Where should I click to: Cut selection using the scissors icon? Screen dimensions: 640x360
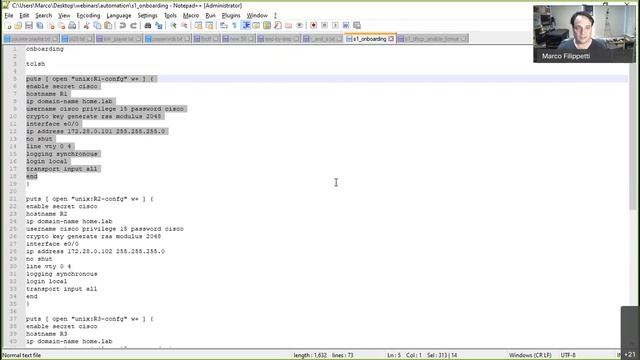pyautogui.click(x=87, y=26)
